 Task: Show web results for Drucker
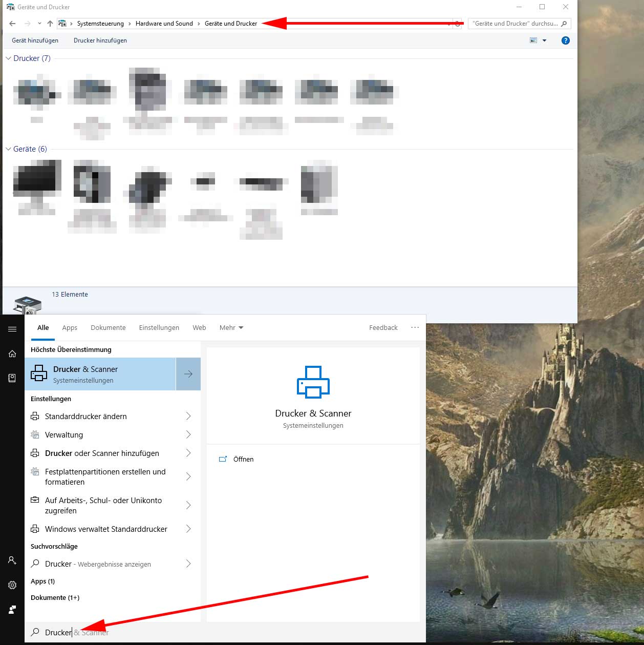tap(98, 564)
